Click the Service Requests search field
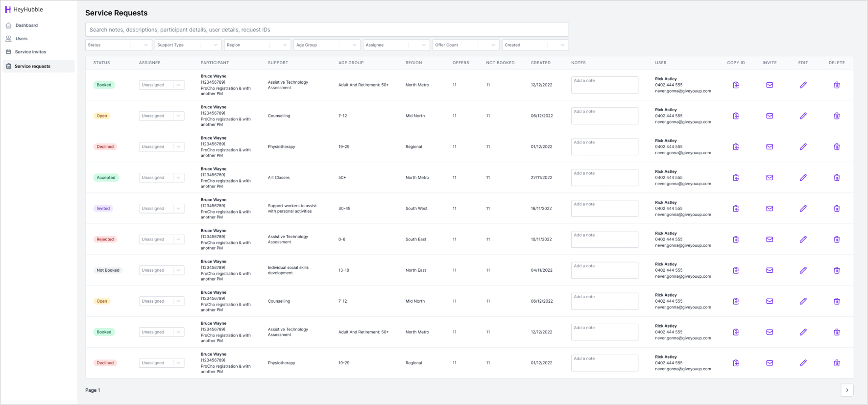868x405 pixels. tap(327, 30)
